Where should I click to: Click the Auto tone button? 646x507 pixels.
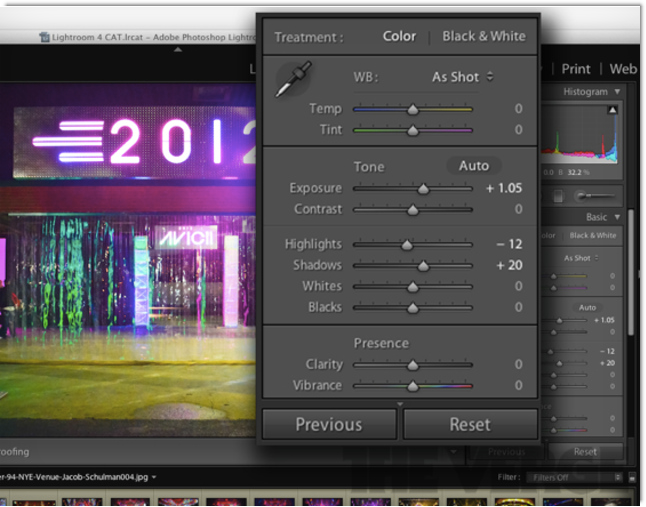474,166
